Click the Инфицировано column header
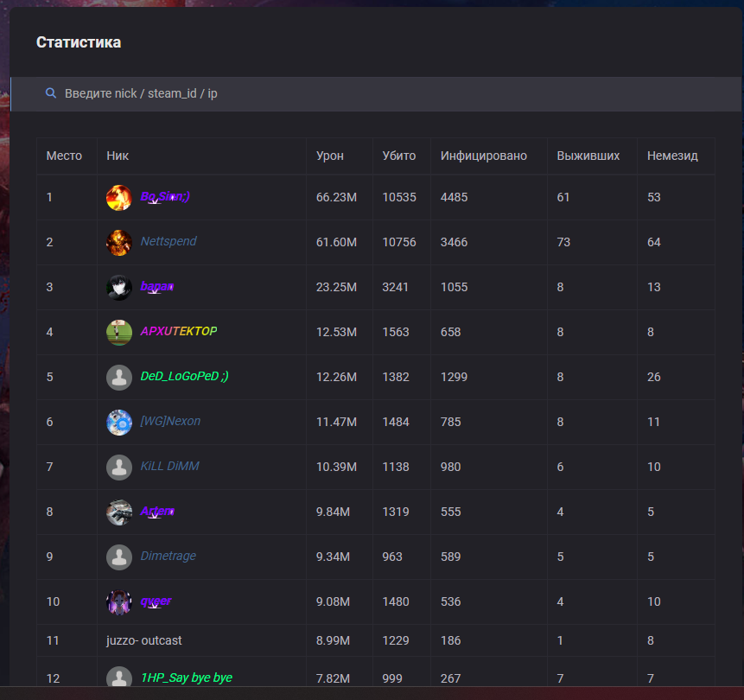This screenshot has height=700, width=744. coord(483,156)
